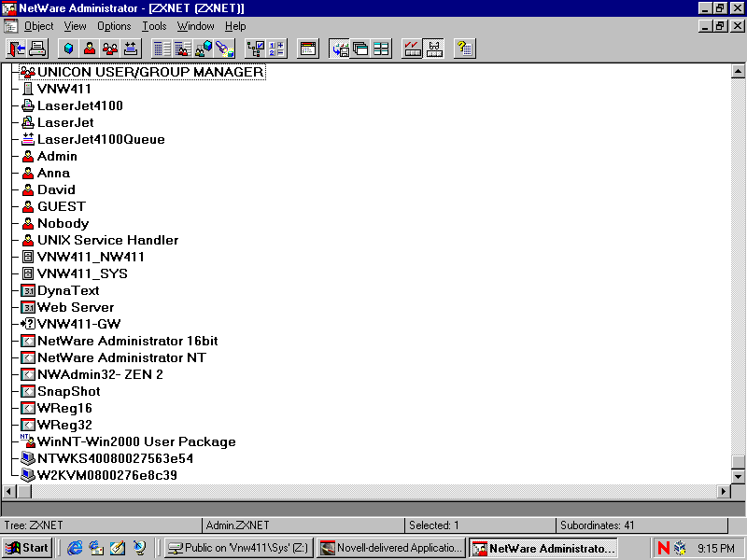Click the horizontal scrollbar right arrow
This screenshot has height=560, width=747.
pos(723,491)
